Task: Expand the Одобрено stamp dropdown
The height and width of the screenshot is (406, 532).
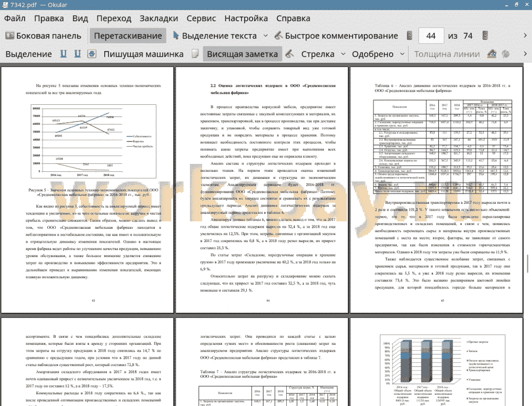Action: (x=402, y=54)
